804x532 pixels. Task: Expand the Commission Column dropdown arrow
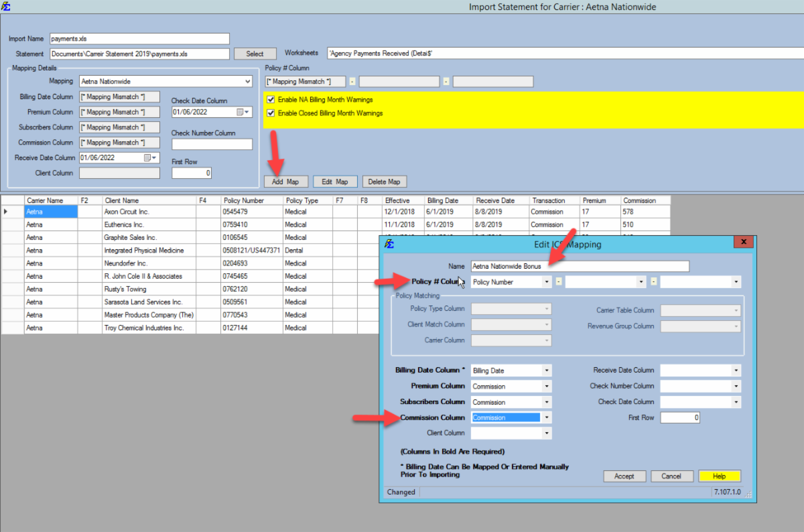pos(547,417)
